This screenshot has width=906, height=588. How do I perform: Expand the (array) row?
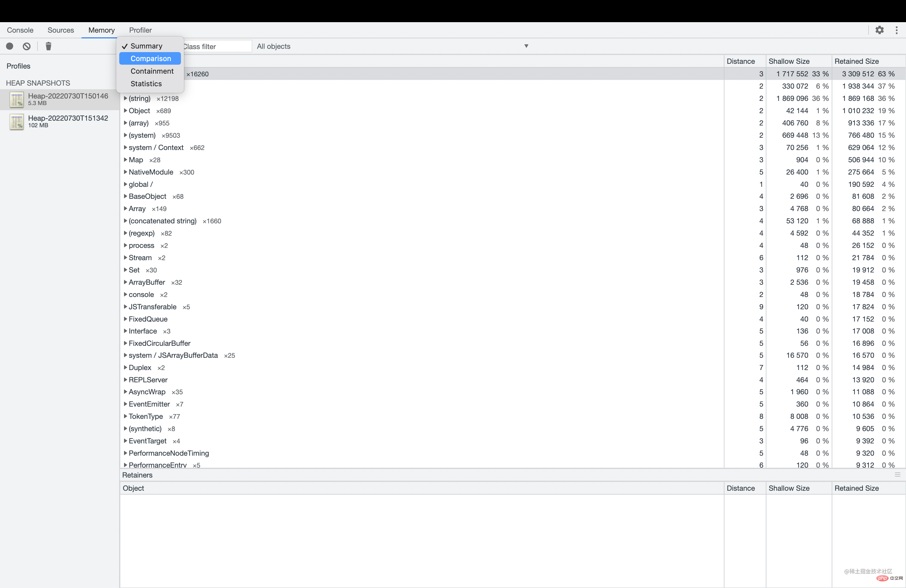click(x=125, y=123)
